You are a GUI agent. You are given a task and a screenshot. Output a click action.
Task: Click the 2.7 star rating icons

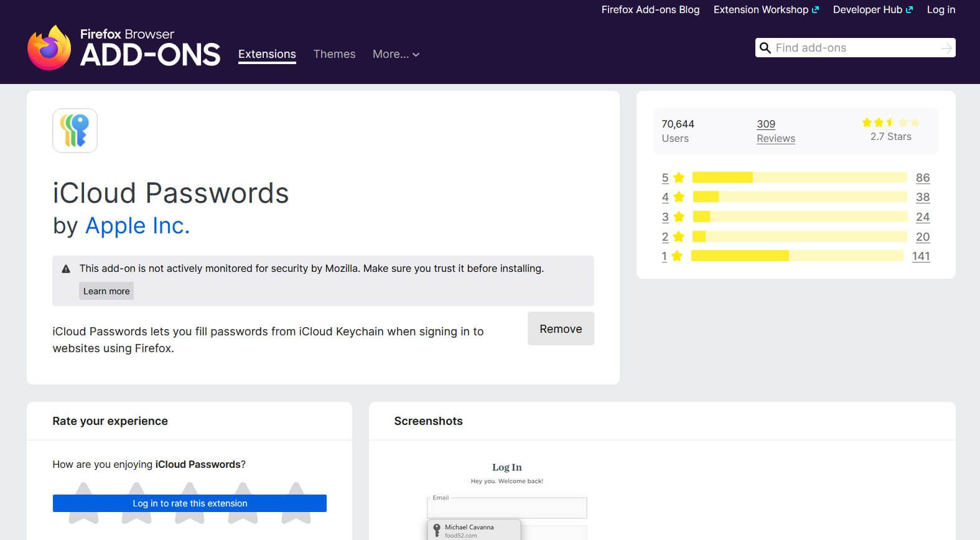pos(890,123)
